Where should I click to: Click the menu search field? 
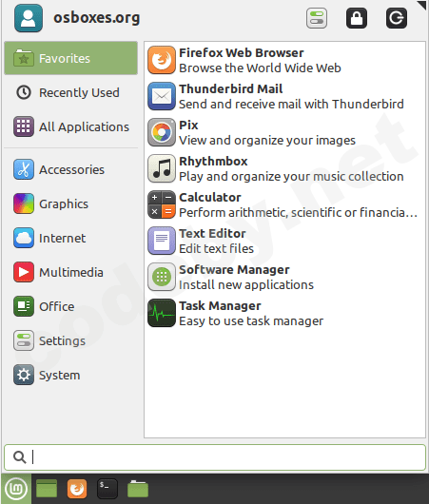point(215,457)
